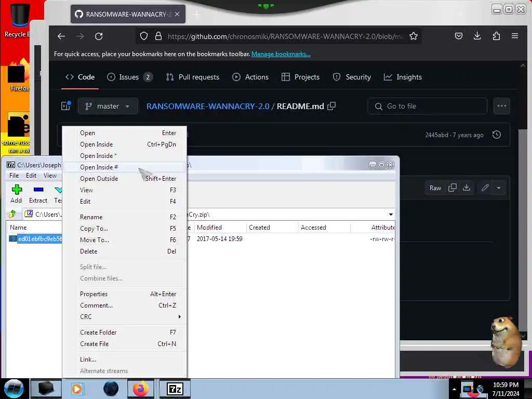Viewport: 532px width, 399px height.
Task: Switch to 7z taskbar button
Action: (175, 389)
